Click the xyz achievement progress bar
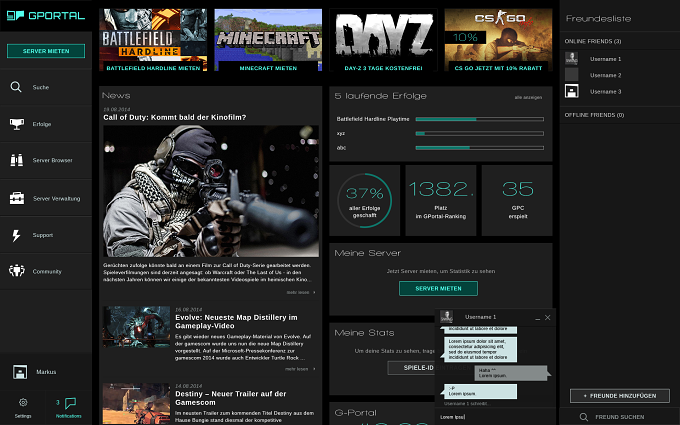Viewport: 680px width, 425px height. coord(480,134)
